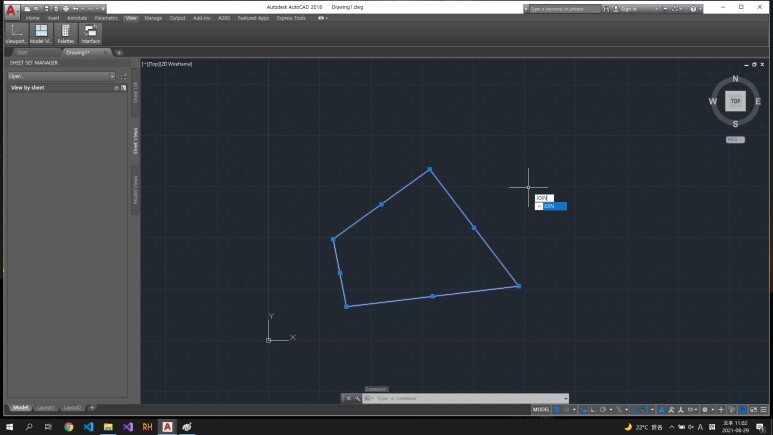773x435 pixels.
Task: Toggle Annotation Scale objects icon
Action: pos(680,410)
